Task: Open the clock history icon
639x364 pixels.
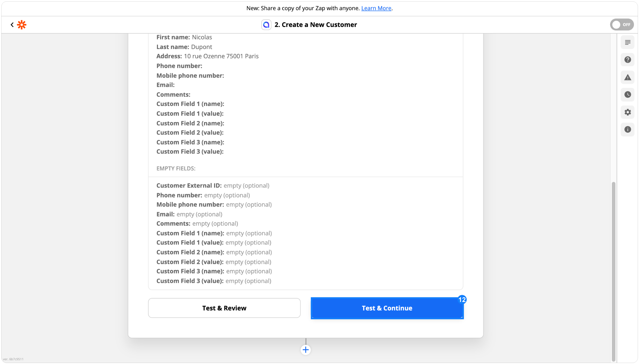Action: tap(627, 95)
